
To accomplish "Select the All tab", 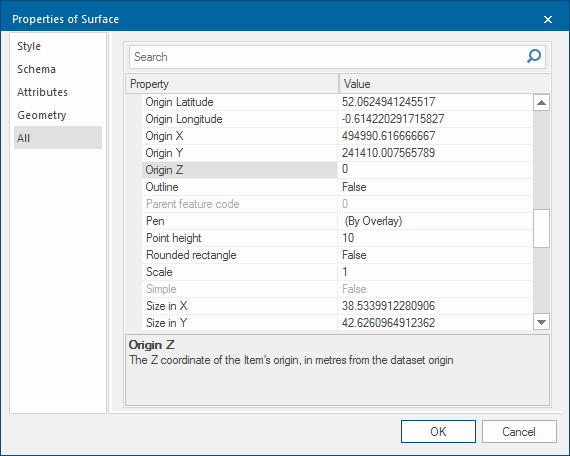I will tap(58, 137).
